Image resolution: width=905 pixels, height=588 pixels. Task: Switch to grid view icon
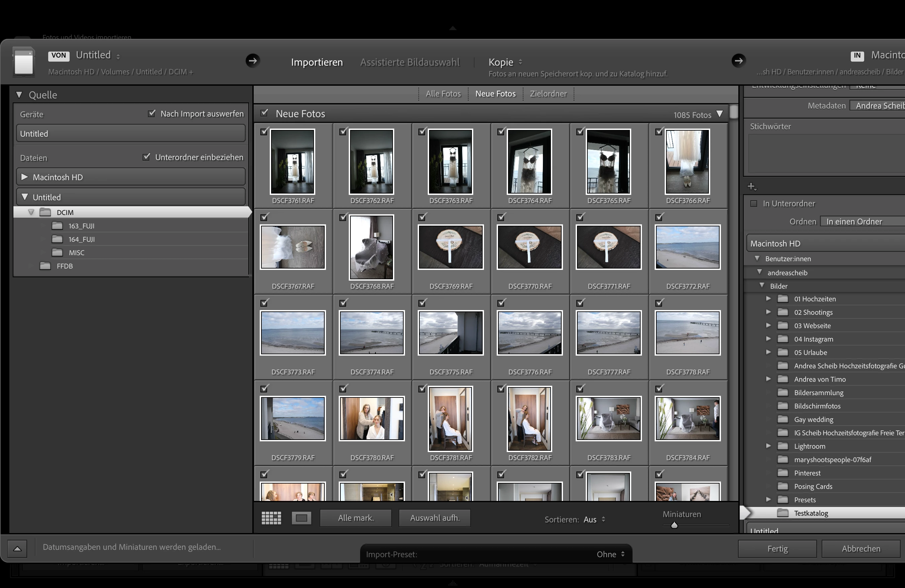click(x=271, y=518)
